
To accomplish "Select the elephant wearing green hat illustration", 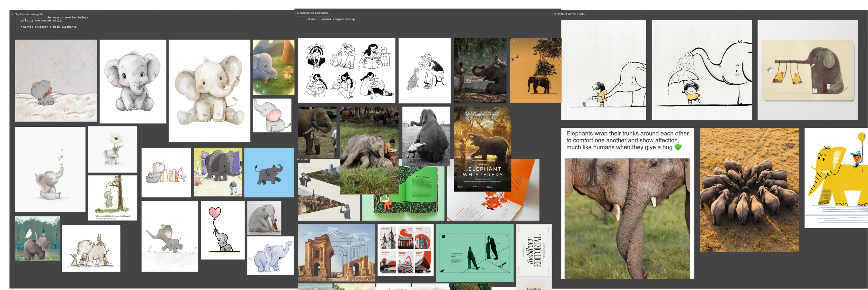I will 170,236.
